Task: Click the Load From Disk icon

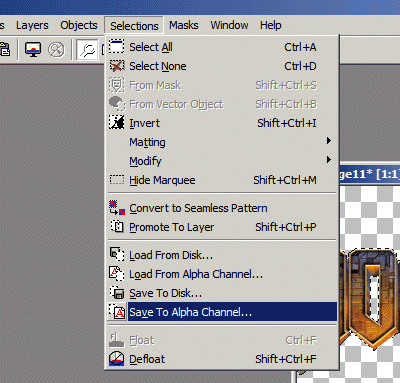Action: [x=117, y=255]
